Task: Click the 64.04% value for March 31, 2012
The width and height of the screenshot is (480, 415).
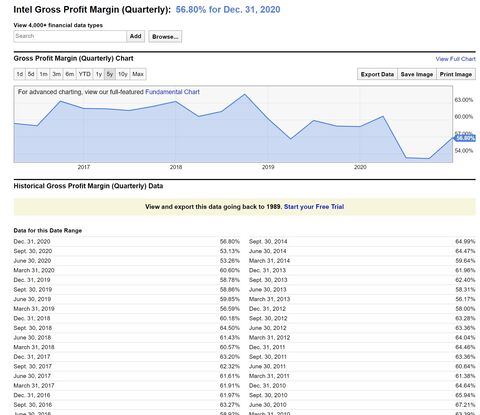Action: [465, 338]
